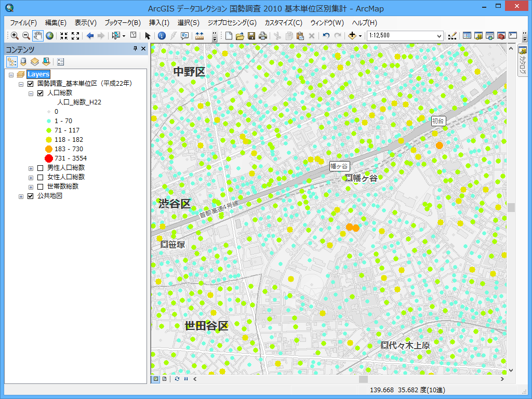Collapse the 国勢調査_基本単位区 group
This screenshot has height=399, width=532.
[21, 84]
